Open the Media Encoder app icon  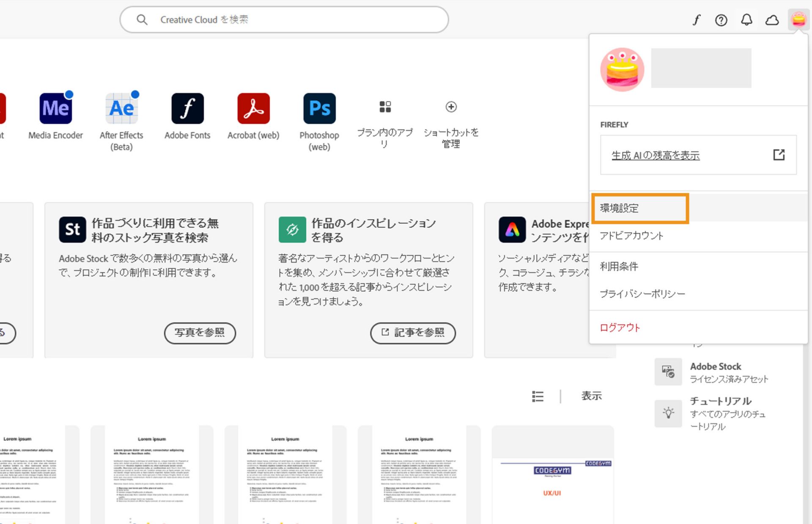[55, 109]
